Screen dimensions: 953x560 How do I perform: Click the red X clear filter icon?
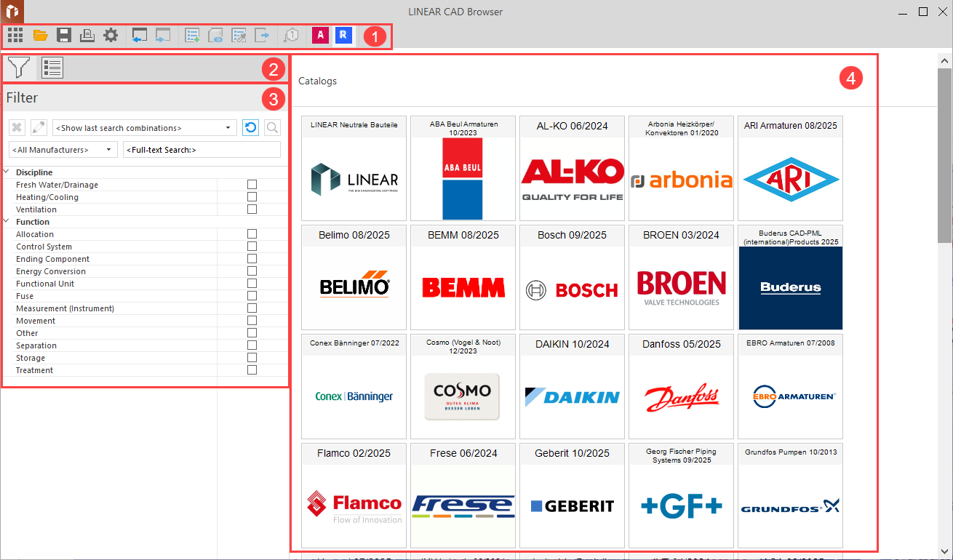point(17,128)
